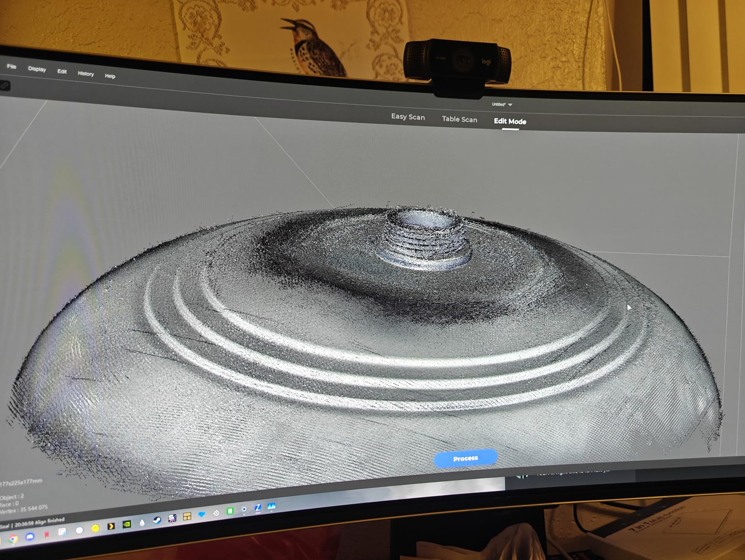Open the History menu
745x560 pixels.
pos(86,74)
